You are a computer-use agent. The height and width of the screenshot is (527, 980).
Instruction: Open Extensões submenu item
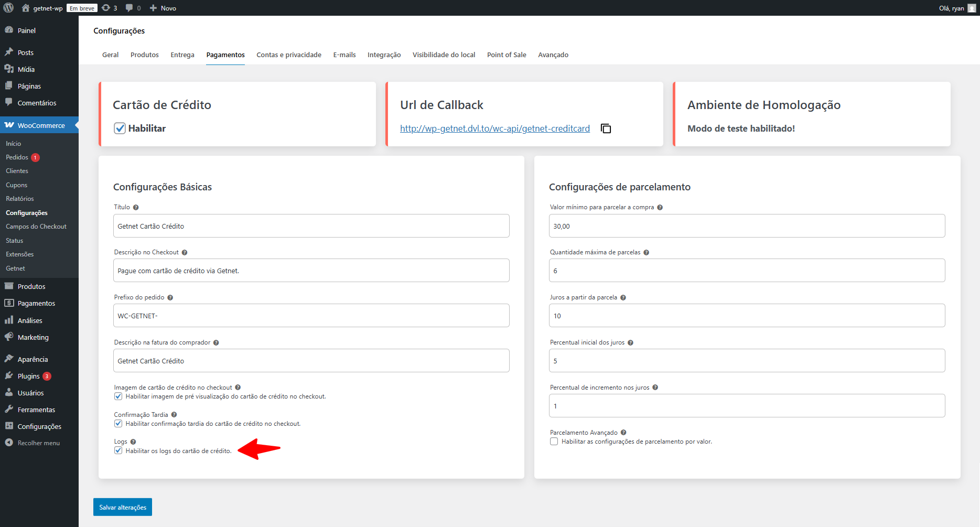tap(20, 254)
